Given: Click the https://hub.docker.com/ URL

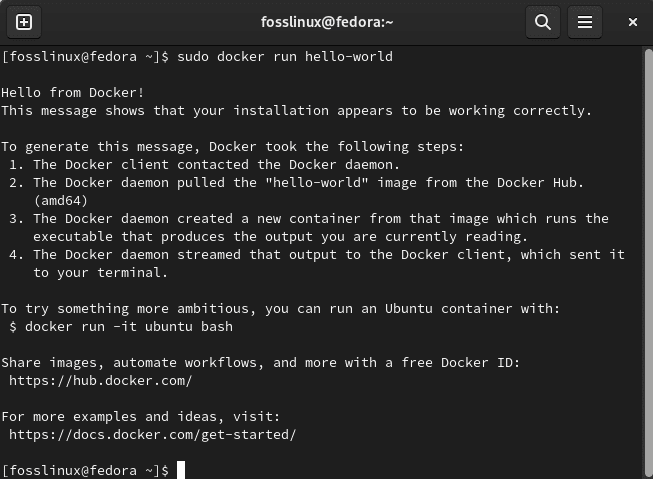Looking at the screenshot, I should click(x=100, y=381).
